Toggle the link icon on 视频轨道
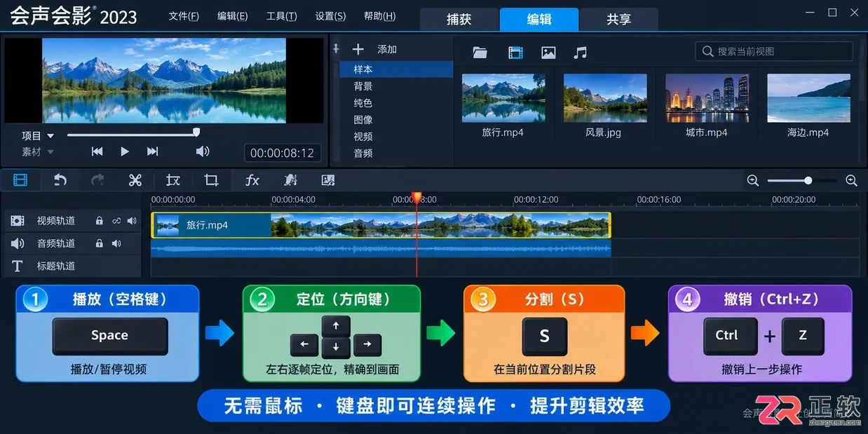 [116, 221]
